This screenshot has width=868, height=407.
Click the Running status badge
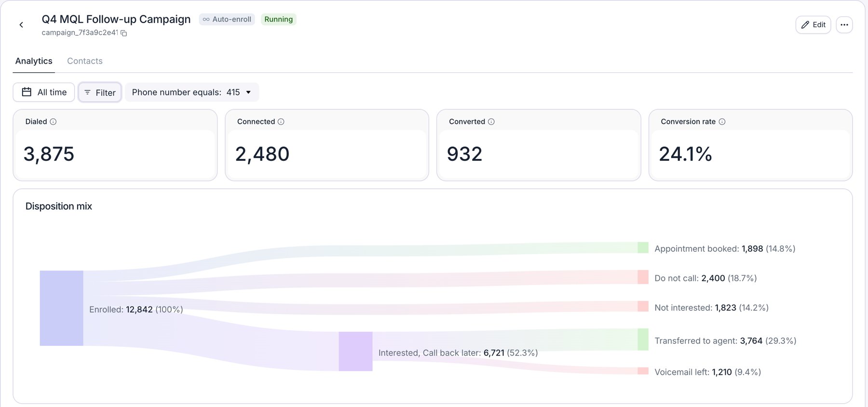(x=278, y=19)
